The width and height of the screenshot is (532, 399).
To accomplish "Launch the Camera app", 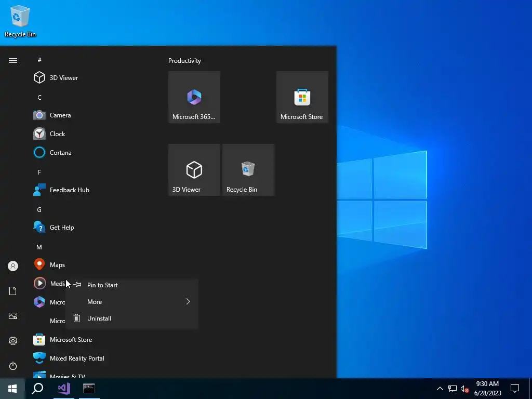I will click(x=52, y=115).
